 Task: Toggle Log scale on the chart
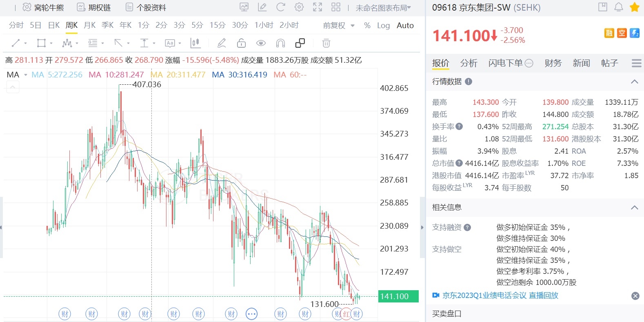383,25
